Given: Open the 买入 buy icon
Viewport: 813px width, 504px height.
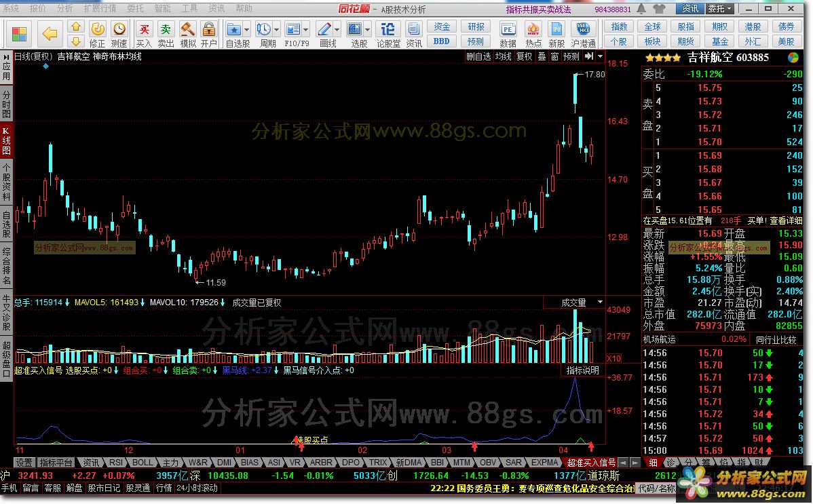Looking at the screenshot, I should [144, 29].
